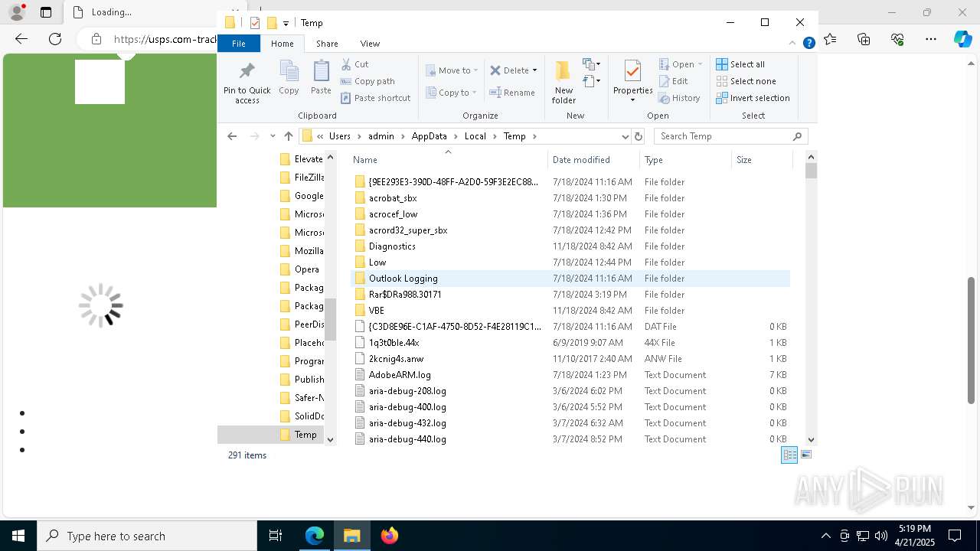
Task: Open Customize Quick Access Toolbar dropdown
Action: point(286,24)
